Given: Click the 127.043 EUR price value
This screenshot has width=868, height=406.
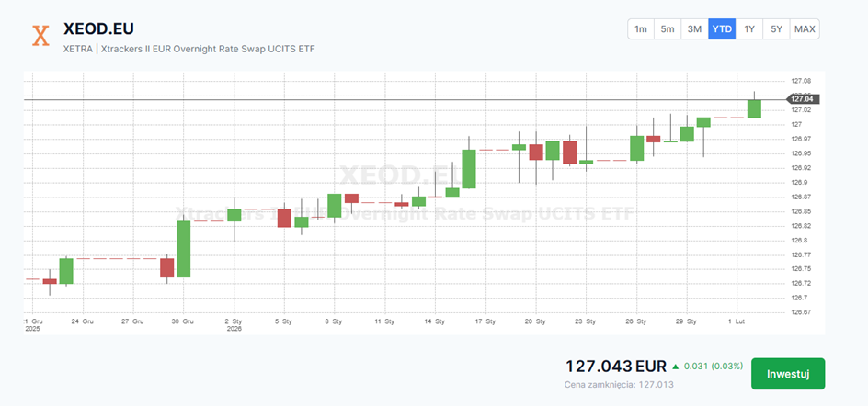Looking at the screenshot, I should tap(615, 366).
